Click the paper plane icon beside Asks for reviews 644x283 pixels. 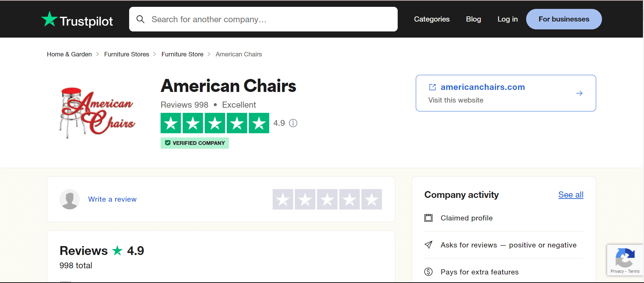429,245
